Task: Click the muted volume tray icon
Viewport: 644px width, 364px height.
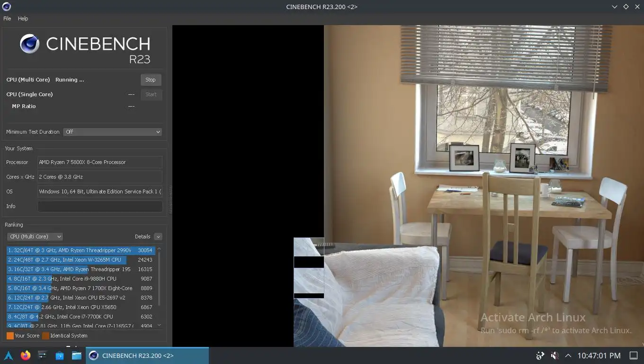Action: [x=555, y=355]
